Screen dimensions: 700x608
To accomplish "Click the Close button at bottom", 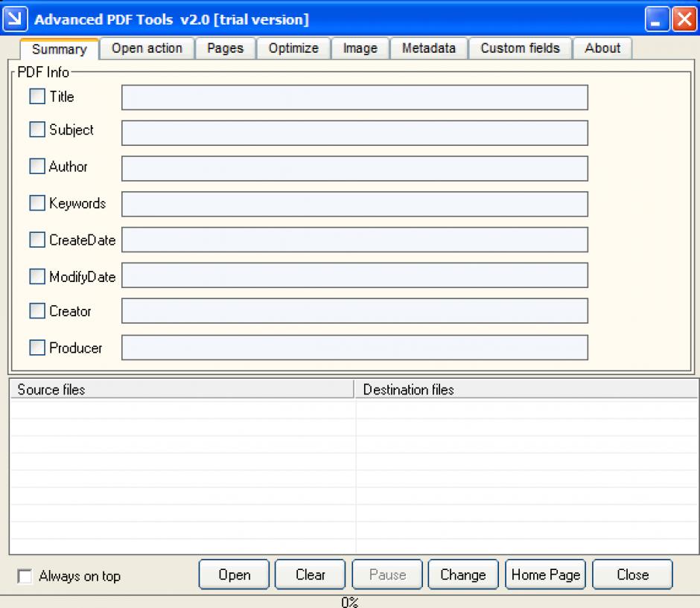I will (x=632, y=575).
